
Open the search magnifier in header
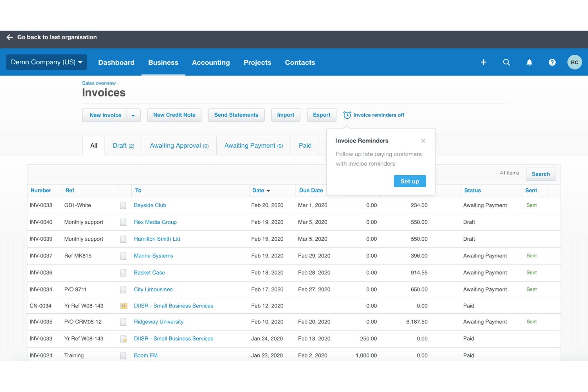click(x=507, y=62)
